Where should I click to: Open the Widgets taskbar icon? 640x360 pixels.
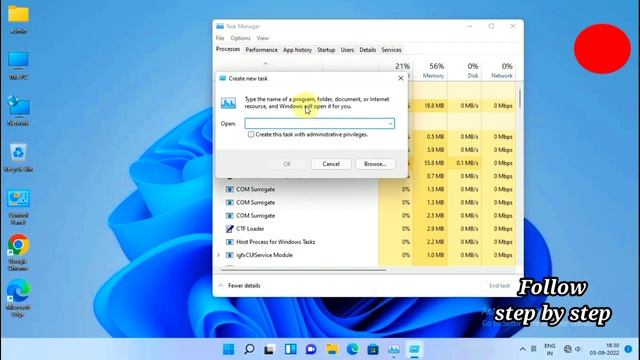[291, 349]
